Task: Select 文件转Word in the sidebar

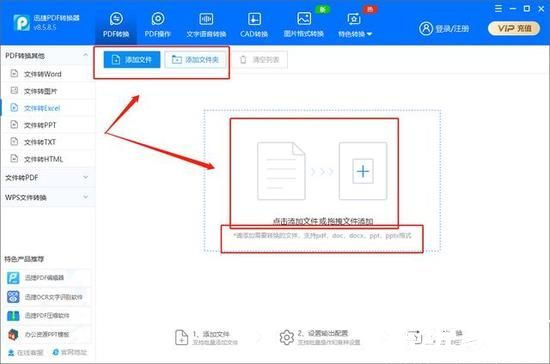Action: (x=48, y=74)
